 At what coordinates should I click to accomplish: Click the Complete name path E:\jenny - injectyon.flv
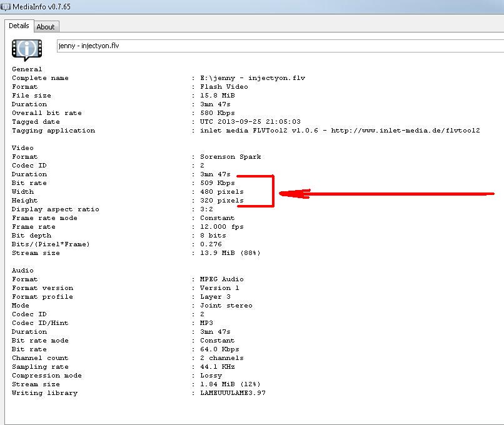tap(253, 78)
